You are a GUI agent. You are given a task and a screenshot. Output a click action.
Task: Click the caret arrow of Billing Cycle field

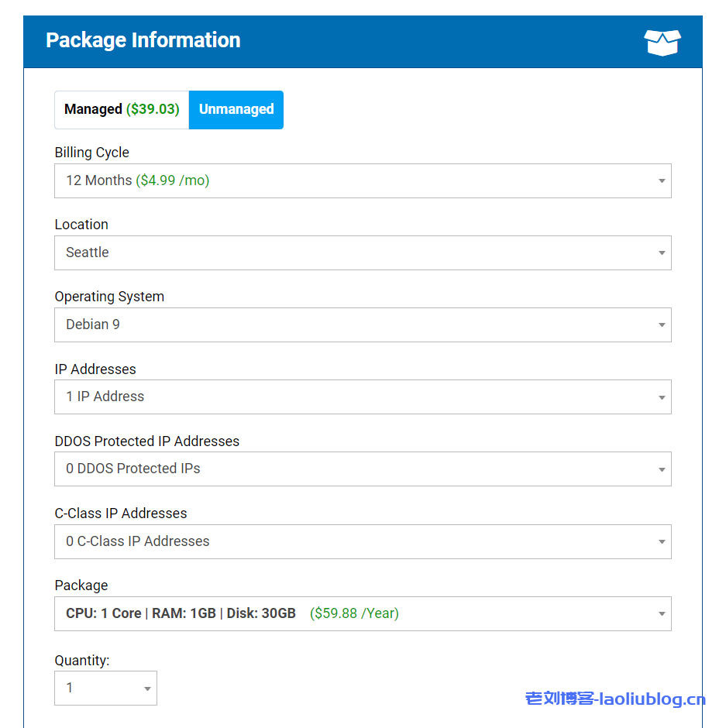[662, 181]
